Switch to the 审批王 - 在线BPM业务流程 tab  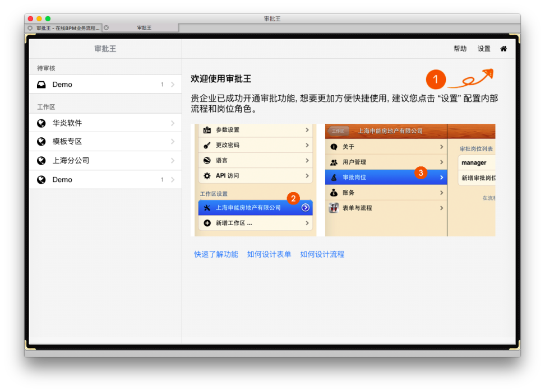click(64, 28)
